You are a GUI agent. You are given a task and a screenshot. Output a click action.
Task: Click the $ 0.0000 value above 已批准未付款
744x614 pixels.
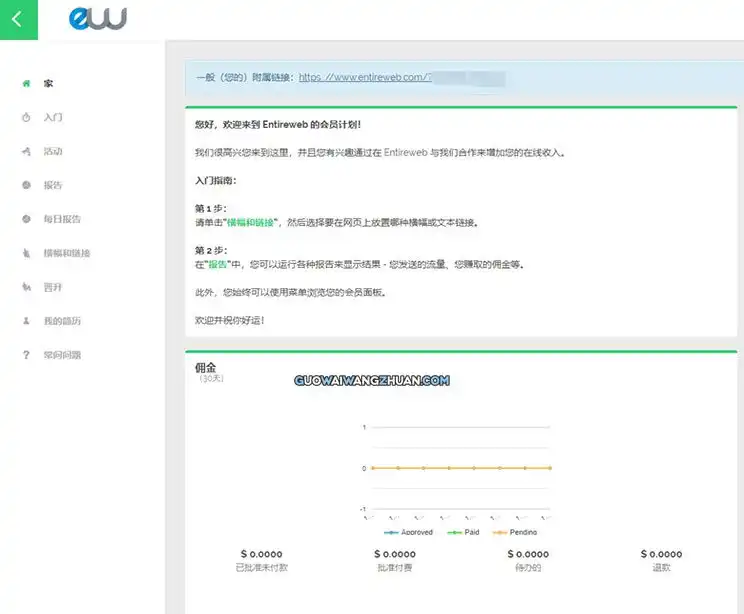pyautogui.click(x=261, y=554)
